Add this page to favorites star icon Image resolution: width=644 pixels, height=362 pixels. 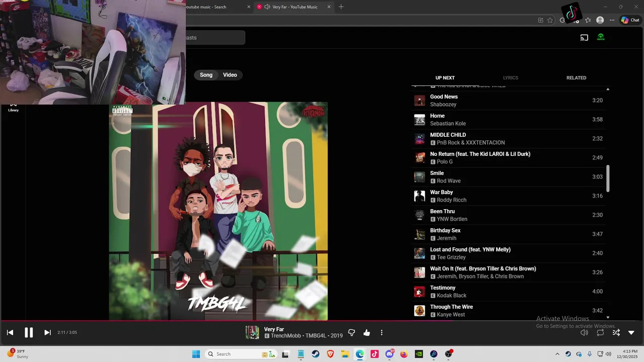tap(550, 20)
